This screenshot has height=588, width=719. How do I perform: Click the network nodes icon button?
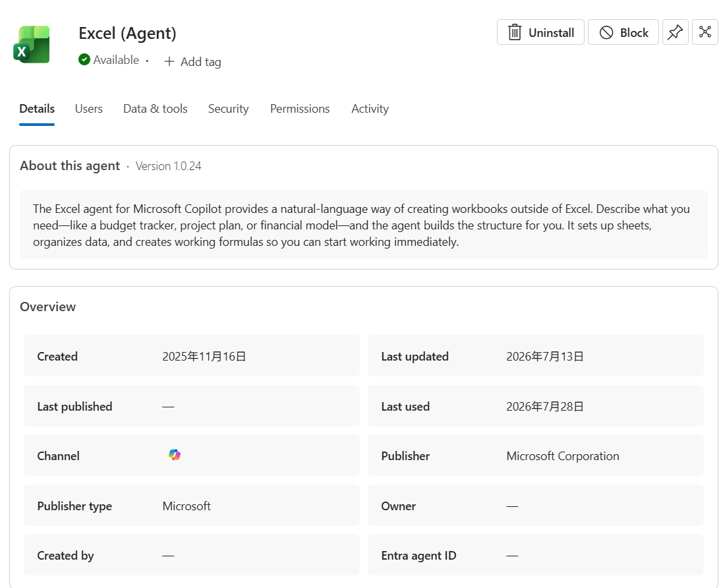(705, 32)
